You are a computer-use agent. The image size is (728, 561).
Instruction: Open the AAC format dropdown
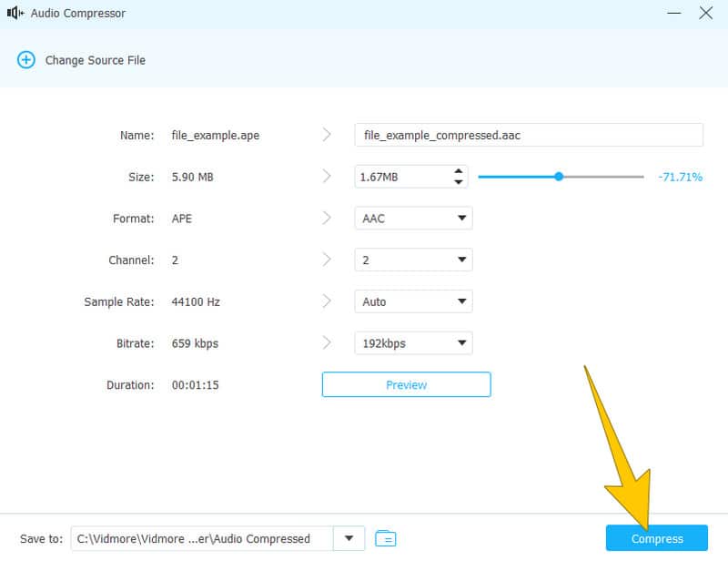412,219
